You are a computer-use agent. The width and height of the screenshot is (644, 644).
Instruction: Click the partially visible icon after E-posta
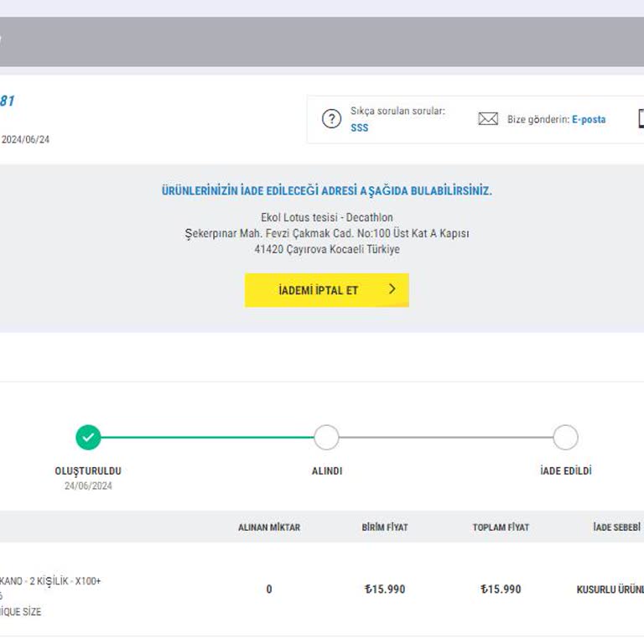point(641,119)
